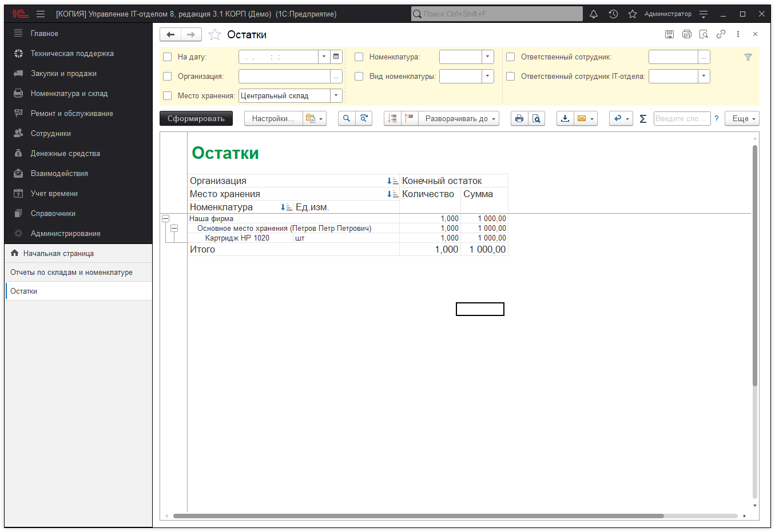Open the Настройки... button
The width and height of the screenshot is (775, 532).
[273, 118]
